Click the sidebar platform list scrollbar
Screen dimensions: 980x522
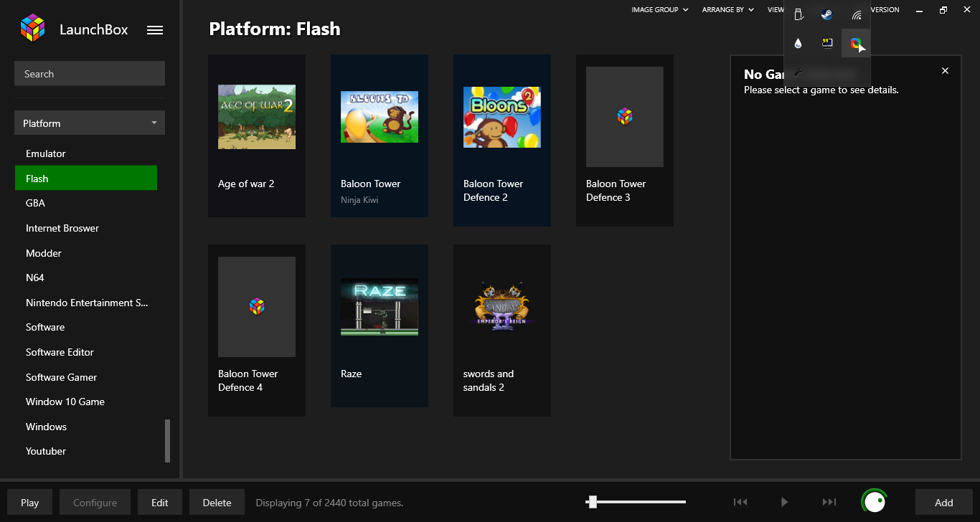coord(168,441)
